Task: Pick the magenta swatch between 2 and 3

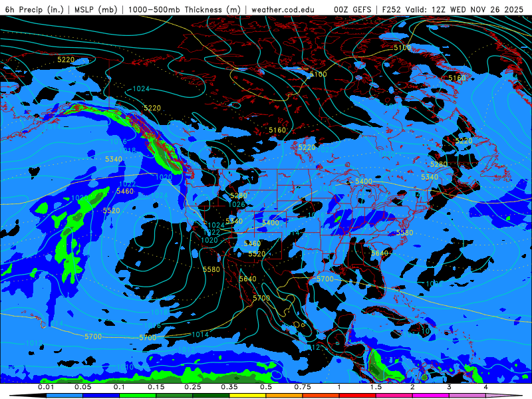Action: click(x=430, y=396)
